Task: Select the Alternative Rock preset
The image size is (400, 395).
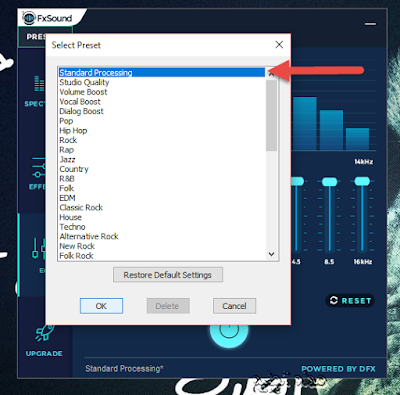Action: [x=89, y=237]
